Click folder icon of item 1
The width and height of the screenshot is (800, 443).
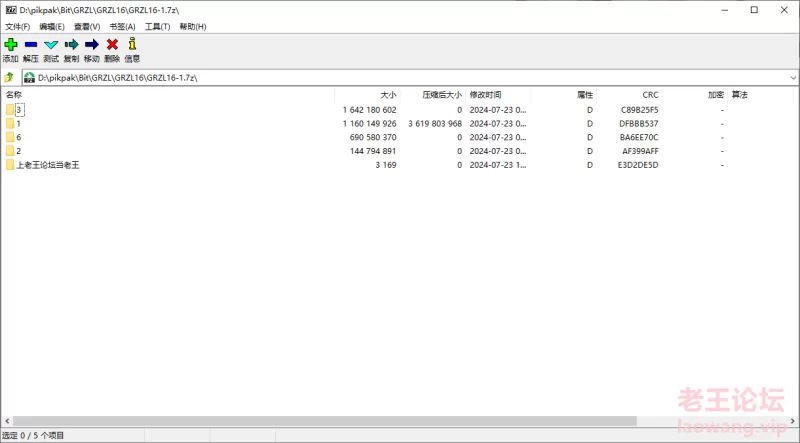(10, 124)
